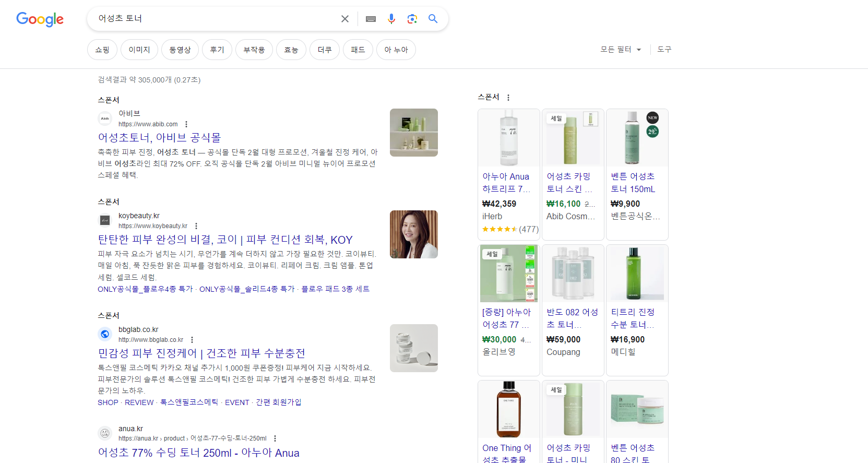Open 어성초토너, 아비브 공식몰 link

160,138
